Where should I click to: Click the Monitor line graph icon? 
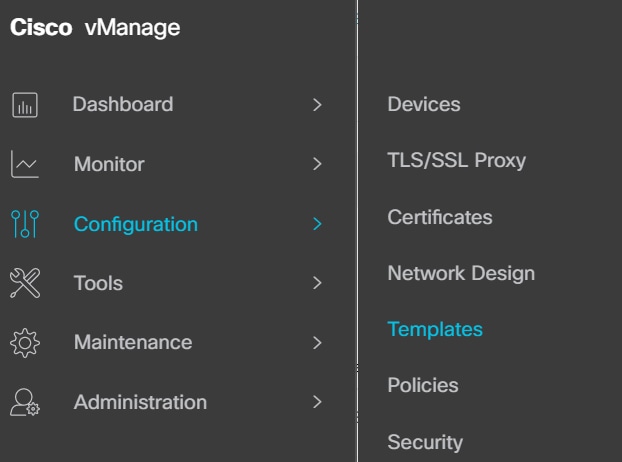point(25,164)
